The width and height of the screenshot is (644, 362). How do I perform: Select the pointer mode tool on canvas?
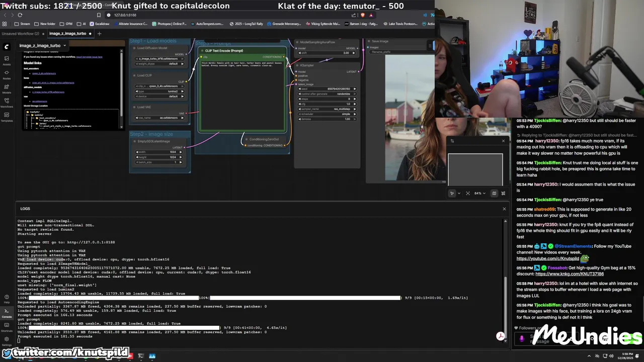(452, 193)
